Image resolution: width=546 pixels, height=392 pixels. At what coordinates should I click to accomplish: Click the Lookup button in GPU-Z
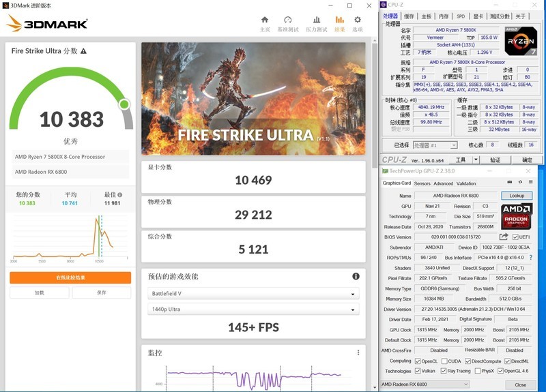pyautogui.click(x=517, y=196)
